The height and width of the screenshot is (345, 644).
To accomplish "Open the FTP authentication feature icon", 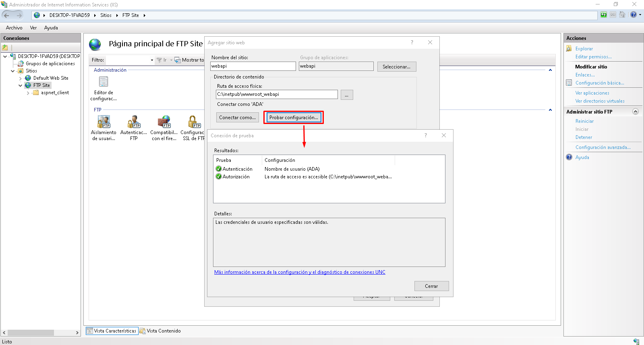I will (x=134, y=122).
